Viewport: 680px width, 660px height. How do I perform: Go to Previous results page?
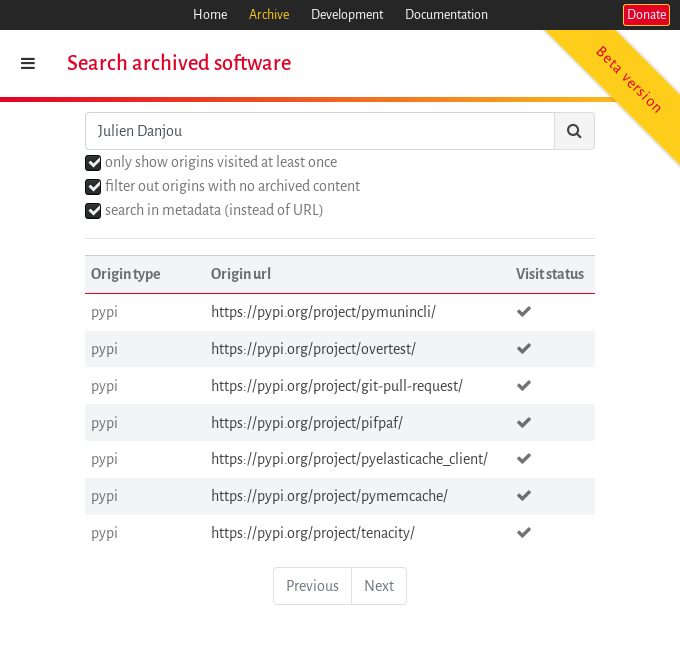coord(312,586)
